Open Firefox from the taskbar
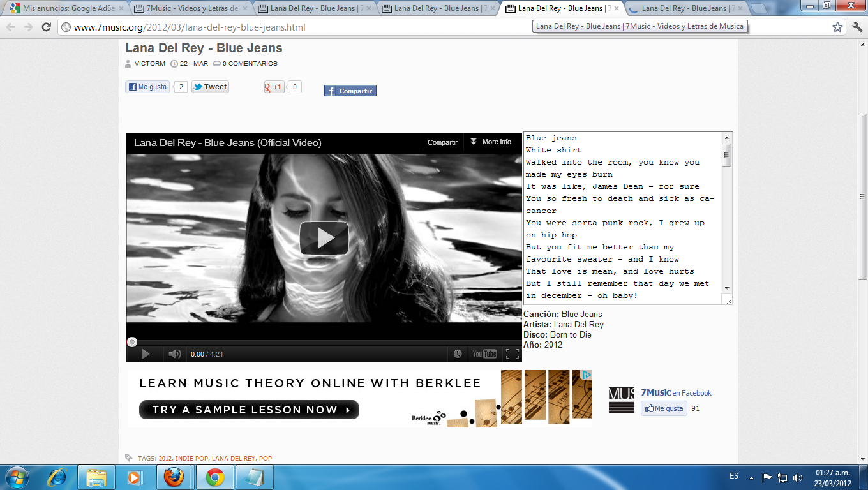 174,477
